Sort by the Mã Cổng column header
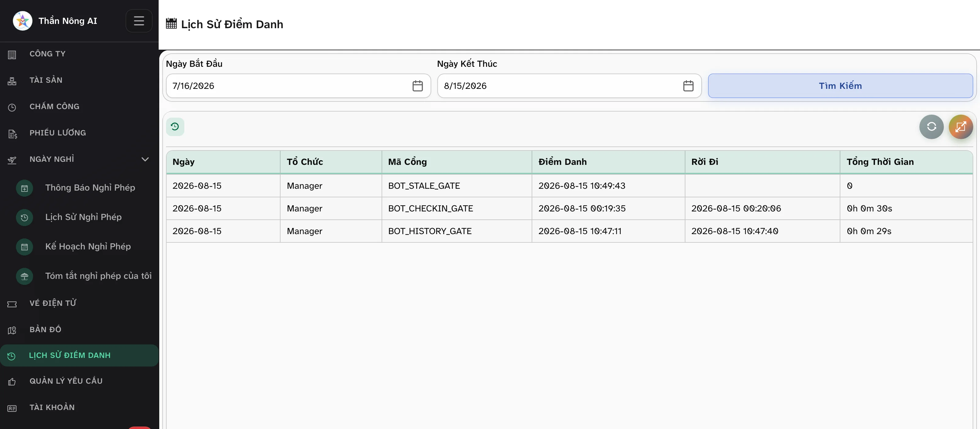This screenshot has width=980, height=429. pos(457,162)
